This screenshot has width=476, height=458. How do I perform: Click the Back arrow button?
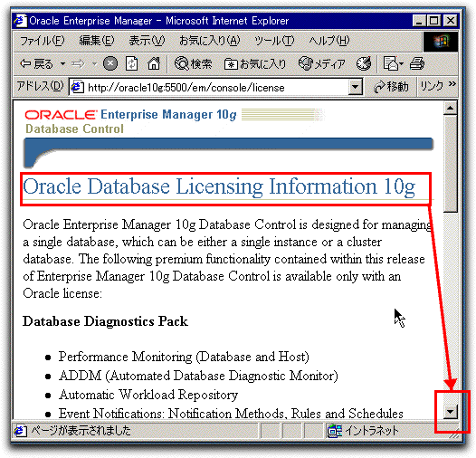click(x=36, y=64)
